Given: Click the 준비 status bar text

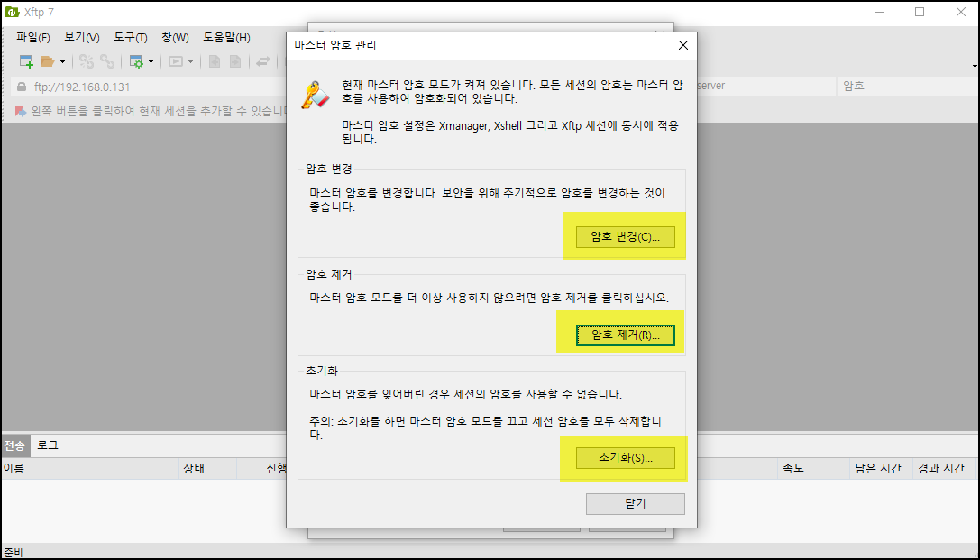Looking at the screenshot, I should tap(14, 553).
